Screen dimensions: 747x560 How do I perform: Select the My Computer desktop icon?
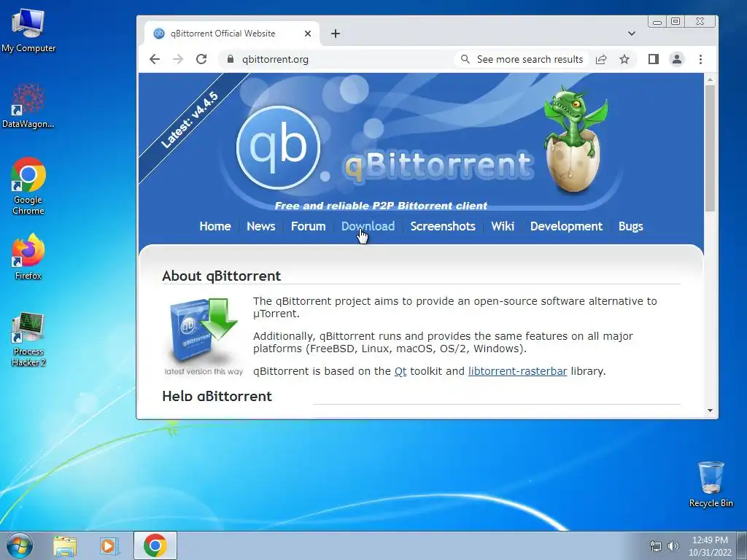[28, 30]
